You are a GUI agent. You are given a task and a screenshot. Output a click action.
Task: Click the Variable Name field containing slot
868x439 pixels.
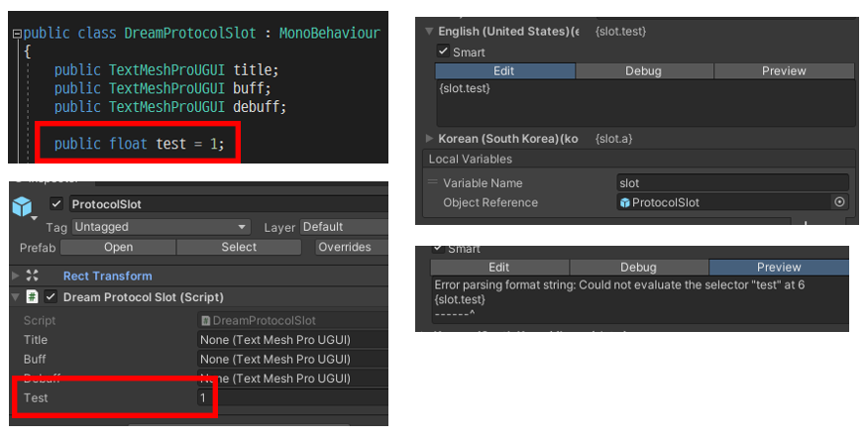(732, 182)
